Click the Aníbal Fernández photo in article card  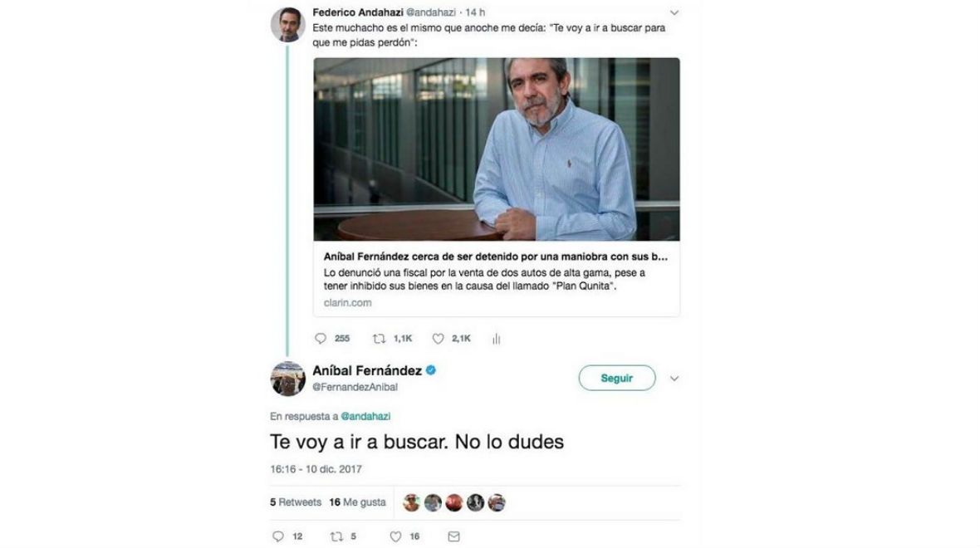pyautogui.click(x=497, y=149)
